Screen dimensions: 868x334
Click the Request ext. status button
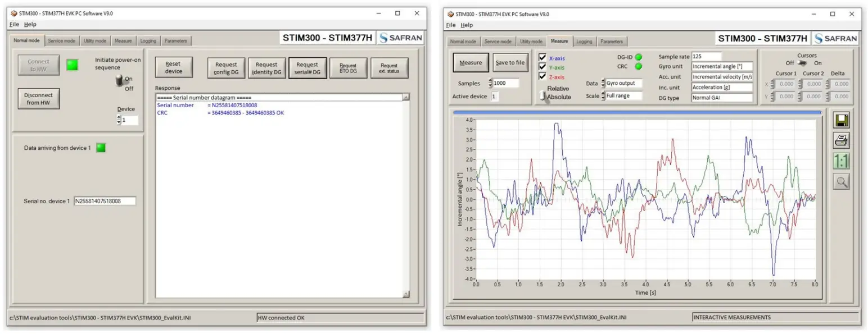coord(389,68)
